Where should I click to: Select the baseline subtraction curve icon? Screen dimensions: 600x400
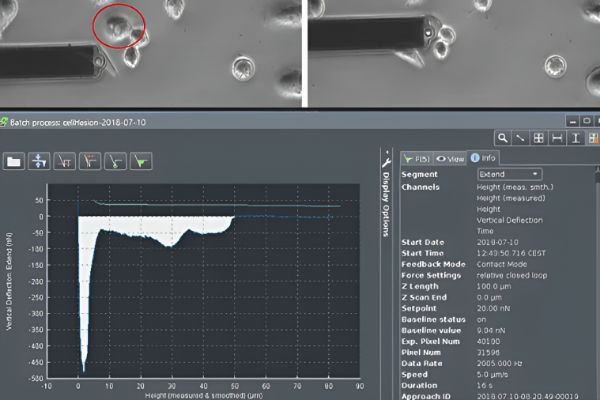point(64,161)
